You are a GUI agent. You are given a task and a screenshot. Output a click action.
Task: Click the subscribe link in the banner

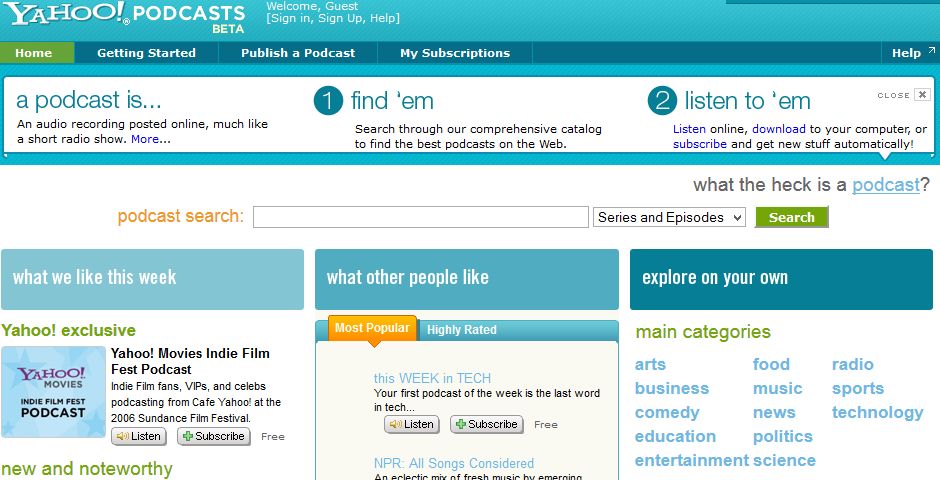700,144
